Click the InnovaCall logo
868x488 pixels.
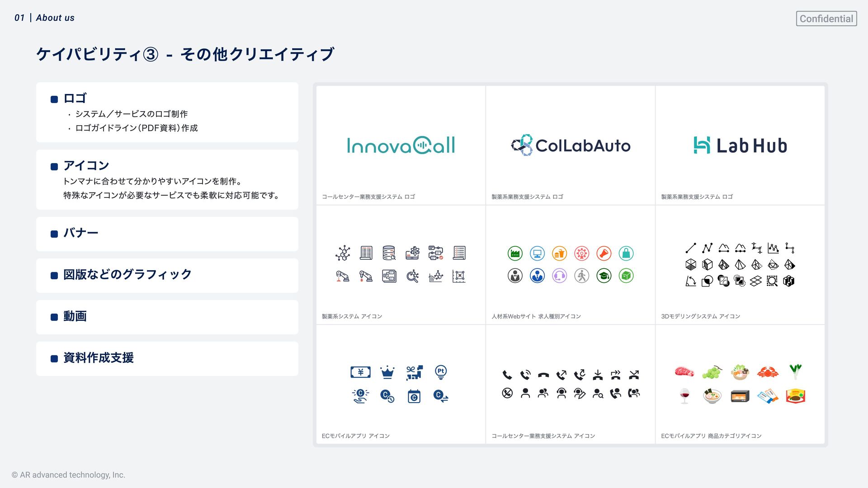pyautogui.click(x=401, y=145)
